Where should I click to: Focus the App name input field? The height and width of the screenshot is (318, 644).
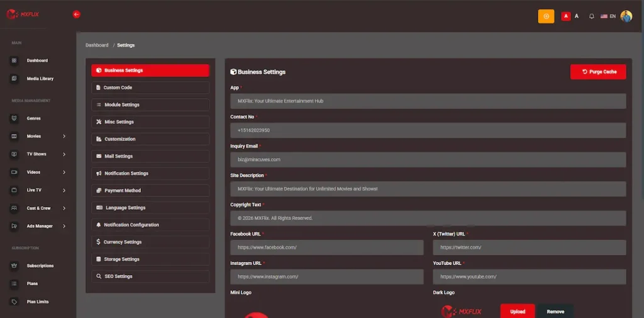428,101
